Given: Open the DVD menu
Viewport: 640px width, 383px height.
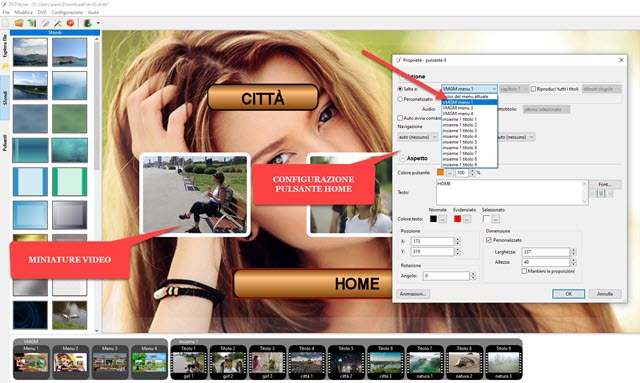Looking at the screenshot, I should pos(42,13).
